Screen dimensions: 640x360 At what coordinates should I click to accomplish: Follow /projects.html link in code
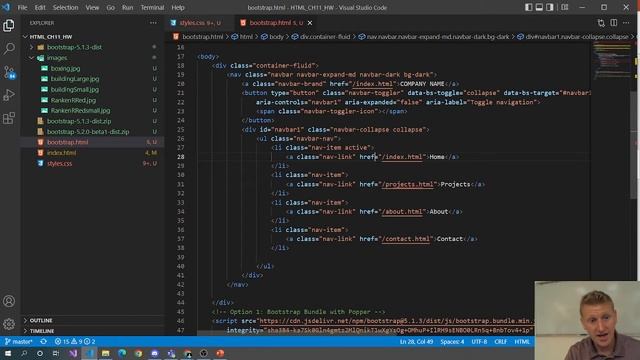coord(408,184)
